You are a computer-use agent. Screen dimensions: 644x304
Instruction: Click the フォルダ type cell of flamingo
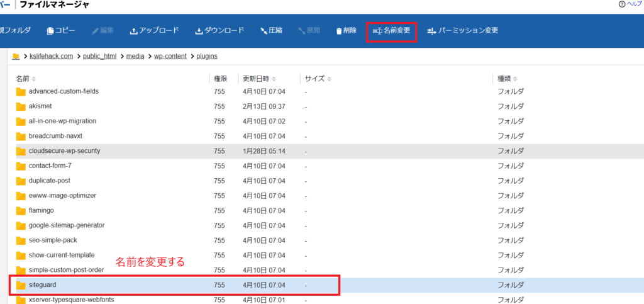(x=511, y=210)
